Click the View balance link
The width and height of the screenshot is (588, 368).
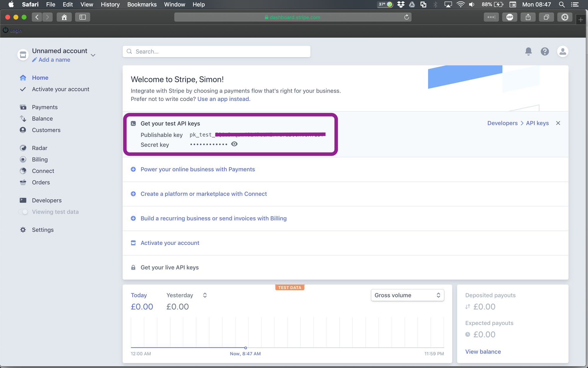483,352
